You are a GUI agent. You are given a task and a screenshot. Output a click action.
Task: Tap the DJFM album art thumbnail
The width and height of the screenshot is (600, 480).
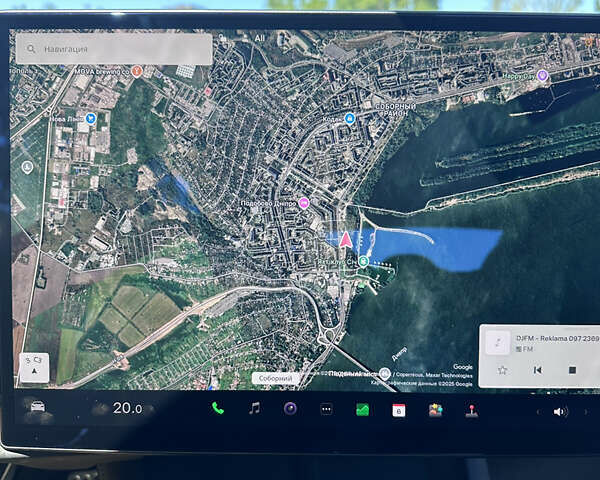498,342
